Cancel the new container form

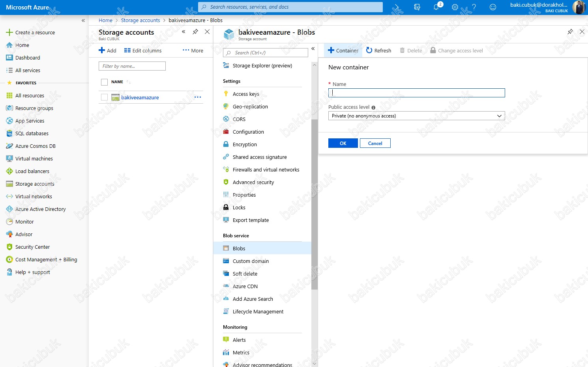point(375,143)
